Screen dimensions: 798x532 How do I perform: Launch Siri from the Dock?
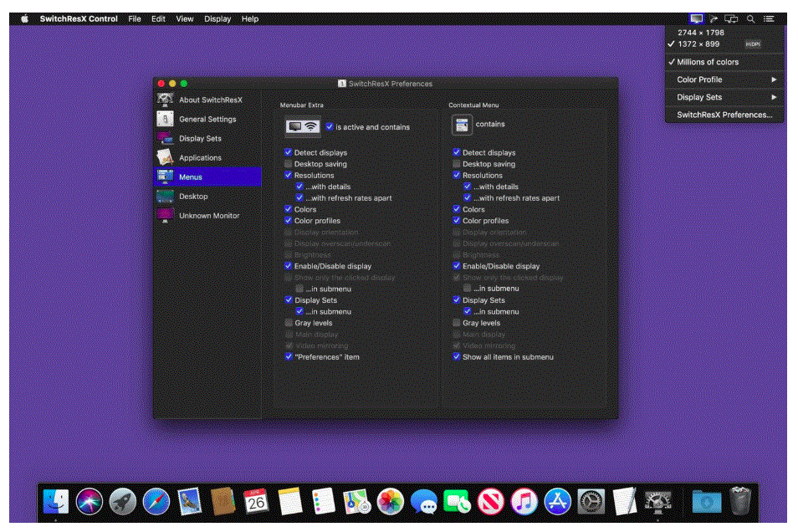point(89,501)
